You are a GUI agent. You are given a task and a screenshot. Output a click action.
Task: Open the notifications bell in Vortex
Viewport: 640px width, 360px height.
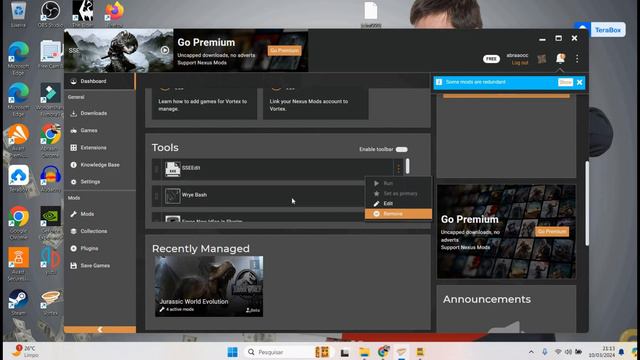pos(560,58)
